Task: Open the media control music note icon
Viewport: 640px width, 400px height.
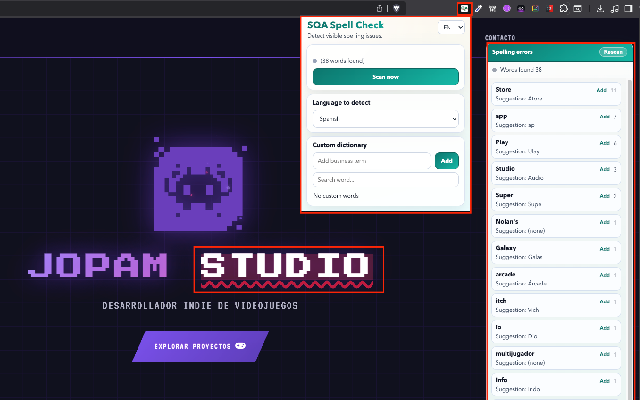Action: point(614,8)
